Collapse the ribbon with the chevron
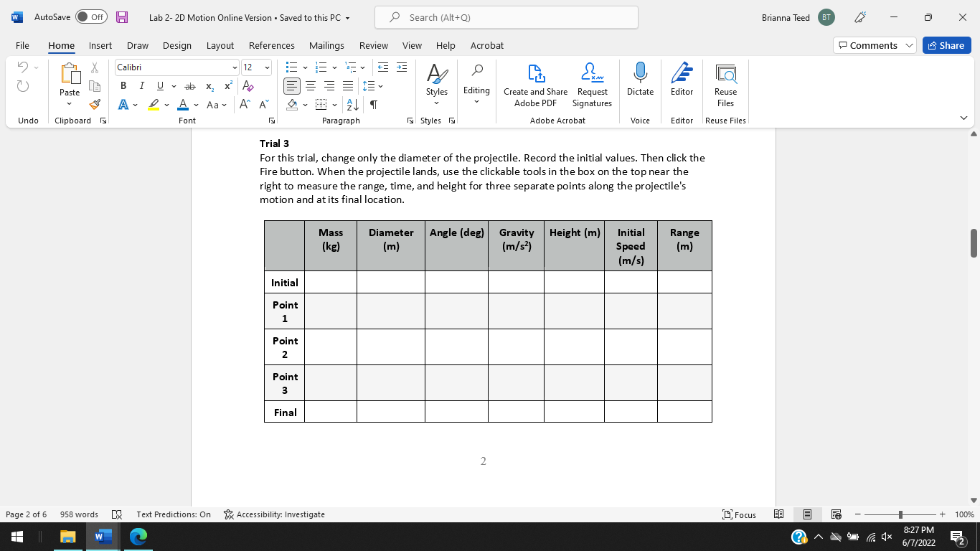 963,118
